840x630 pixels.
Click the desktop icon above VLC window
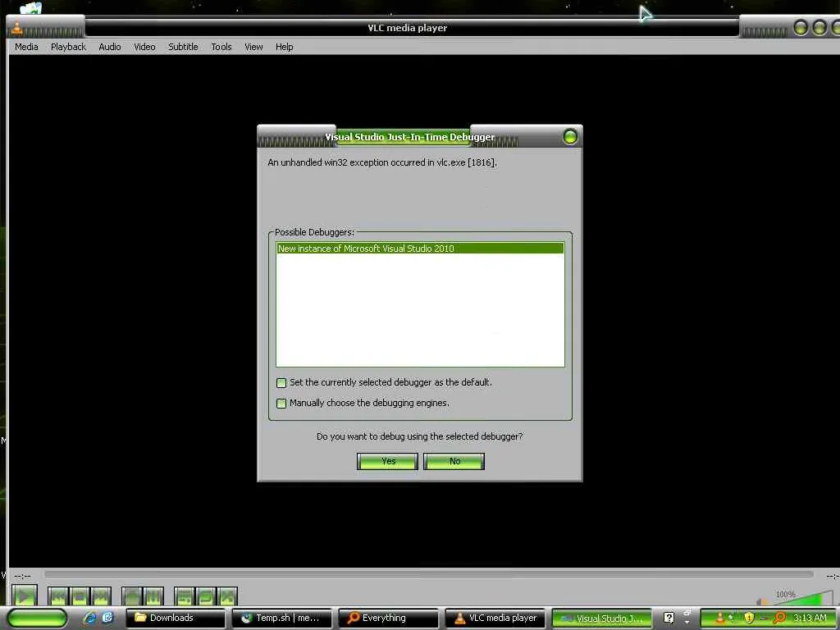pos(30,7)
